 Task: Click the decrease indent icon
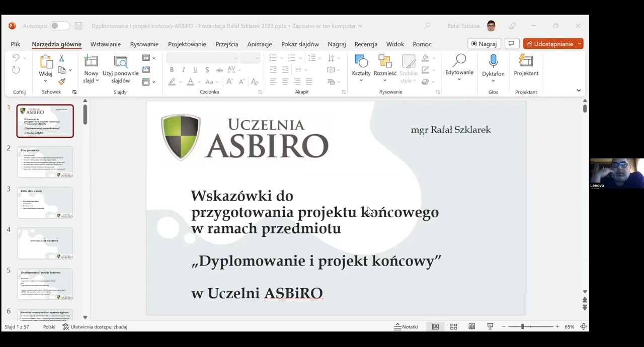click(x=273, y=70)
